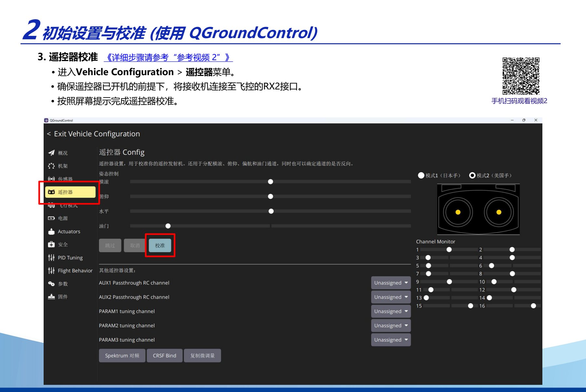586x392 pixels.
Task: Click the firmware (固件) download icon
Action: click(51, 297)
